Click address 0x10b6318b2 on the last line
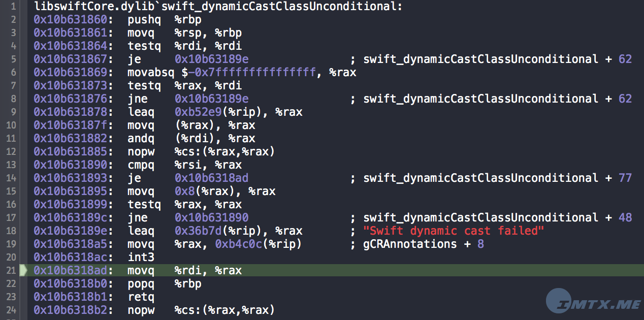The height and width of the screenshot is (320, 644). pyautogui.click(x=71, y=310)
